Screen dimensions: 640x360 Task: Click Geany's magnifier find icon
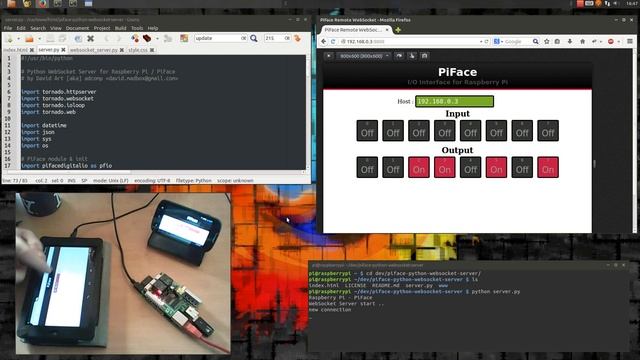point(254,38)
